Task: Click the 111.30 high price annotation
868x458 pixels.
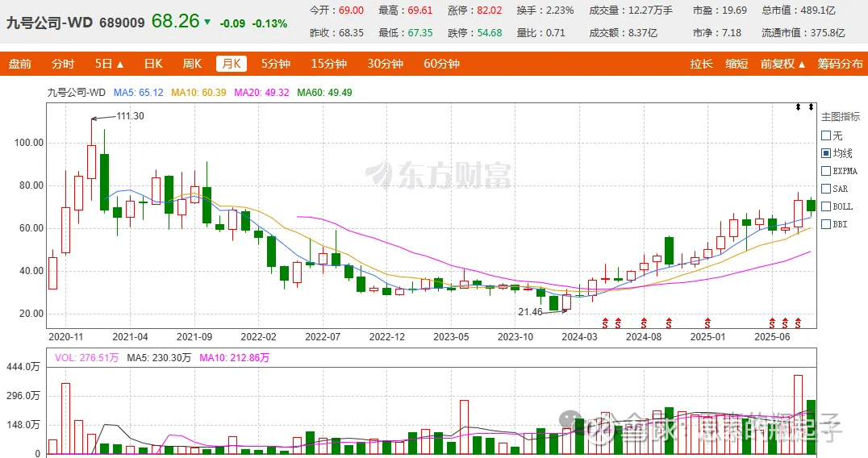Action: (130, 116)
